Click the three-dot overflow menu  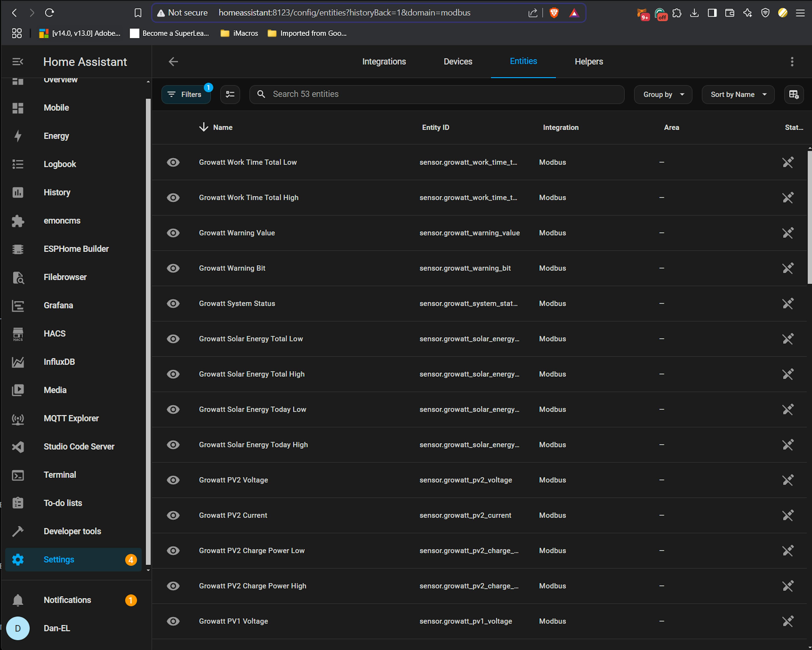point(792,62)
